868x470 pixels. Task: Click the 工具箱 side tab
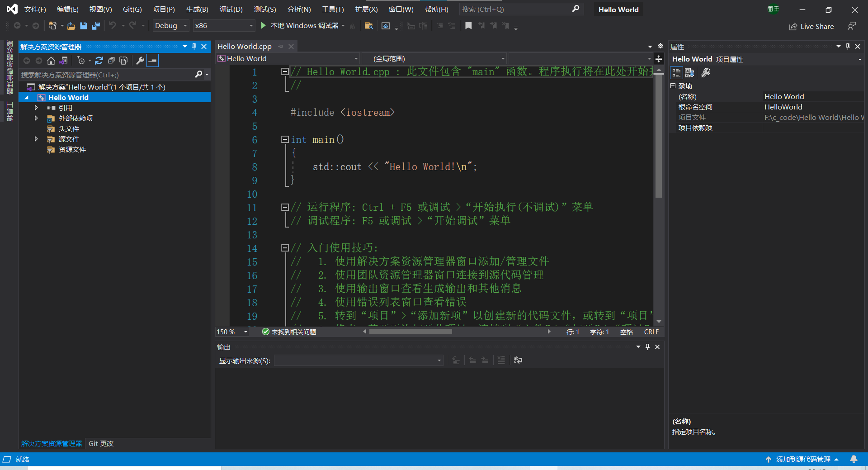[x=9, y=111]
